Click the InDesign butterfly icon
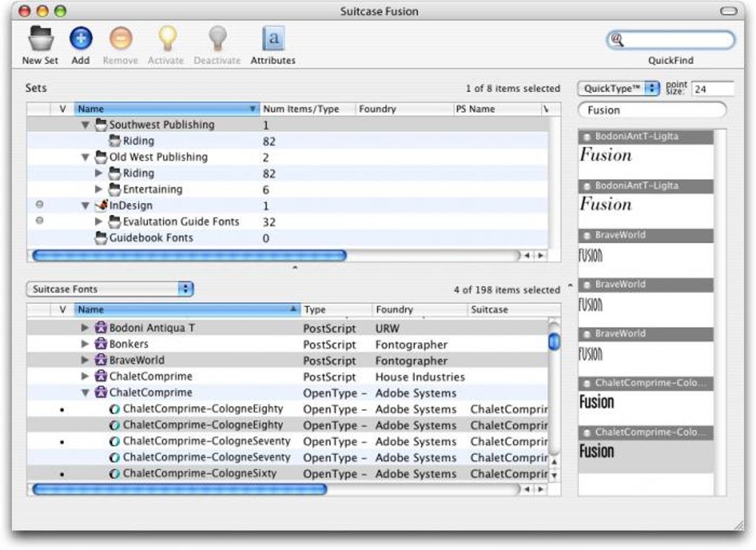Screen dimensions: 756x550 coord(101,205)
